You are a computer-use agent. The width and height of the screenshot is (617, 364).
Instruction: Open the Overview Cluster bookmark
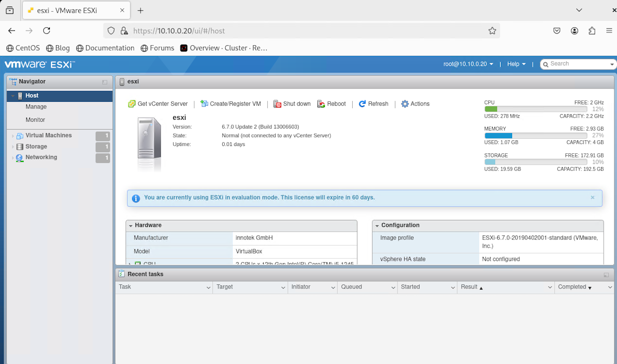tap(224, 48)
